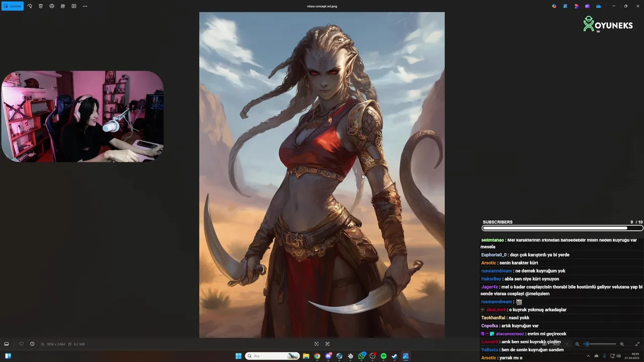Screen dimensions: 644x362
Task: Click the fit-to-window icon below image
Action: pos(316,344)
